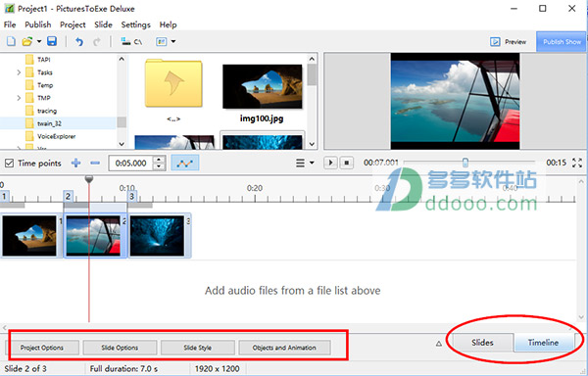Click the small triangle expander near Slides

439,344
